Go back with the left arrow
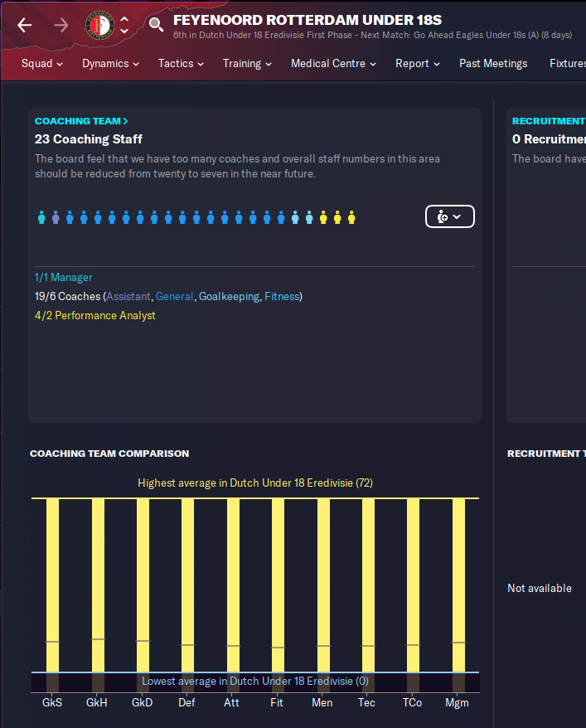This screenshot has width=586, height=728. 25,25
